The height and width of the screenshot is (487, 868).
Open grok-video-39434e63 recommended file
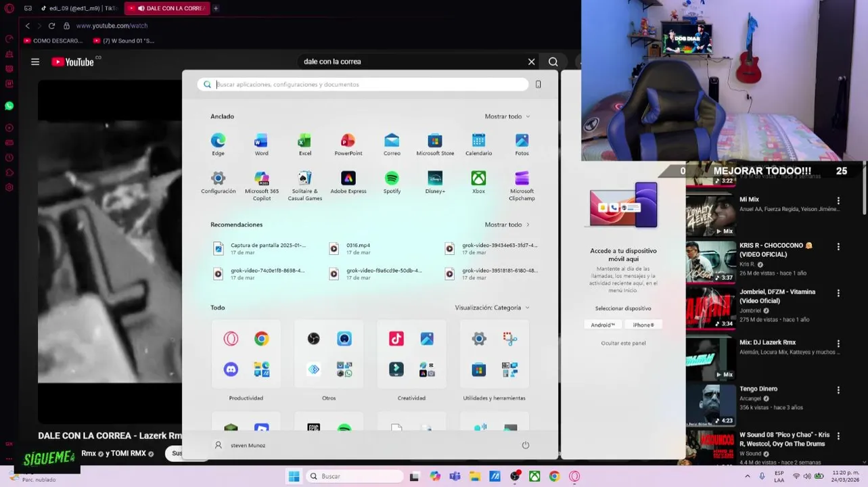(491, 248)
